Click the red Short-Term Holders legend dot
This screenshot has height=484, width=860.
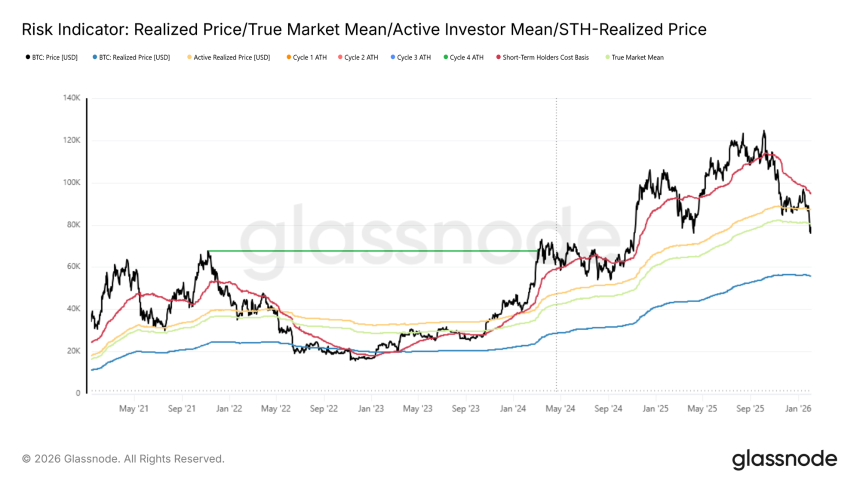(498, 57)
